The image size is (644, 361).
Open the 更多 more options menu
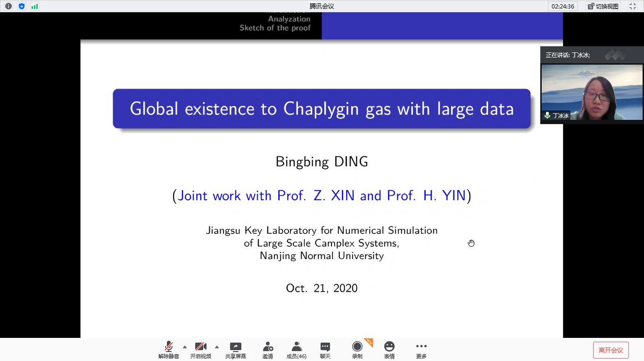421,347
